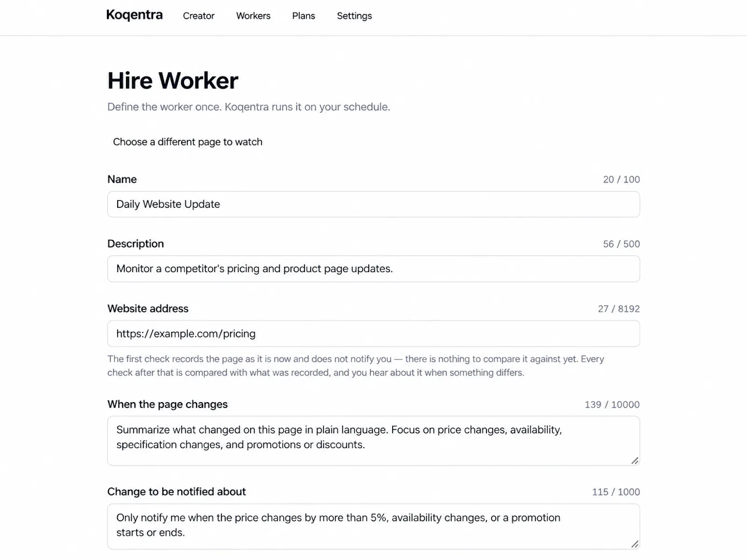Click the 'When the page changes' textarea
This screenshot has height=560, width=747.
(x=373, y=441)
